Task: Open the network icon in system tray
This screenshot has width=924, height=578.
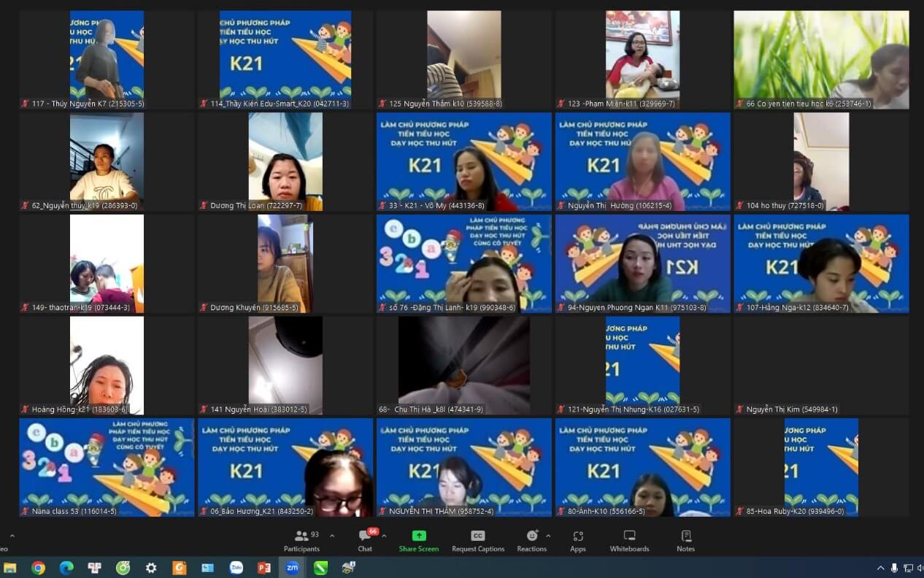Action: click(908, 568)
